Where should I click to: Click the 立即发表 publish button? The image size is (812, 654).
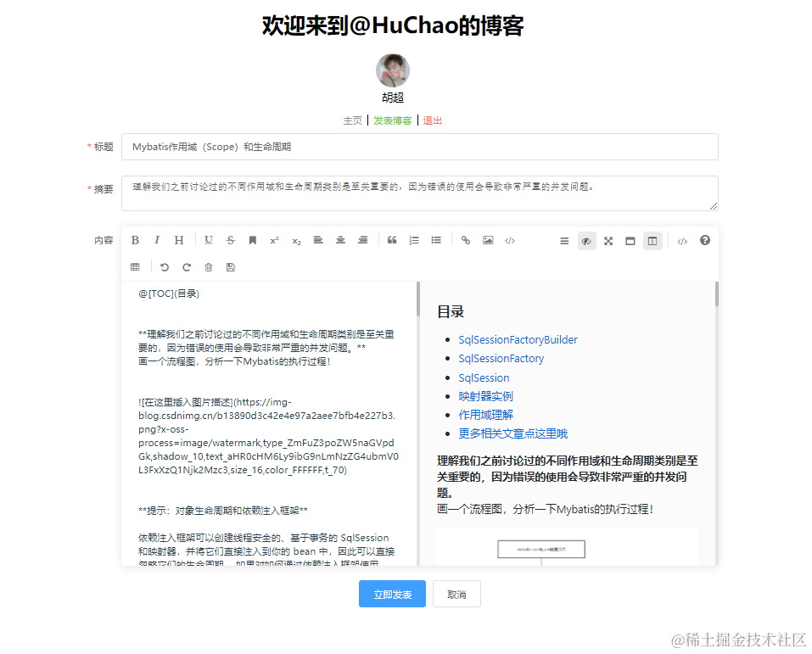point(393,594)
